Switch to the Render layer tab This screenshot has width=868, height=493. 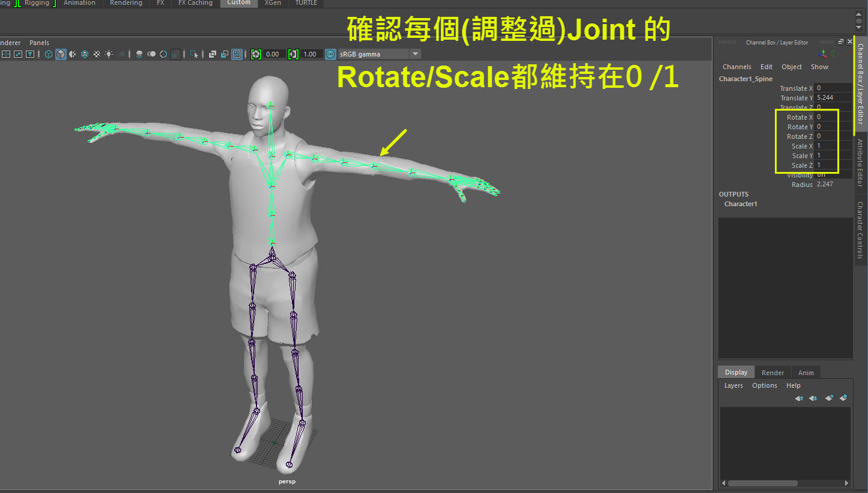[x=772, y=373]
